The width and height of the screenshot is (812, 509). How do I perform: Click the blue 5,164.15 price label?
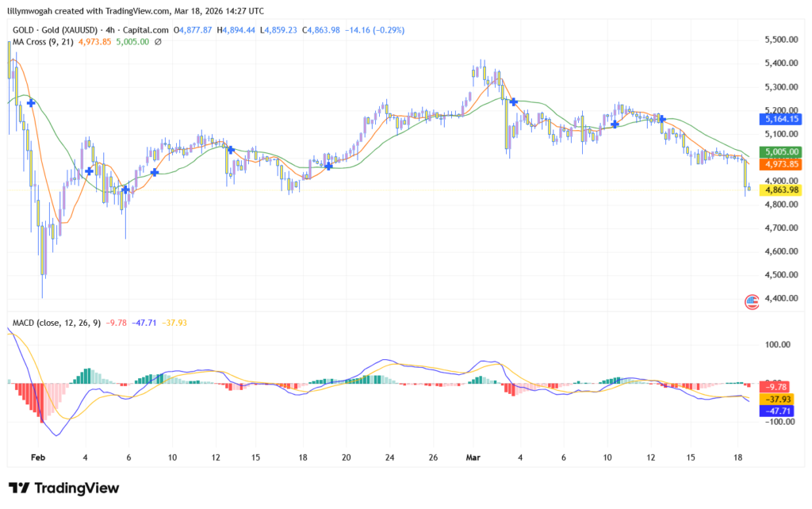pyautogui.click(x=781, y=119)
